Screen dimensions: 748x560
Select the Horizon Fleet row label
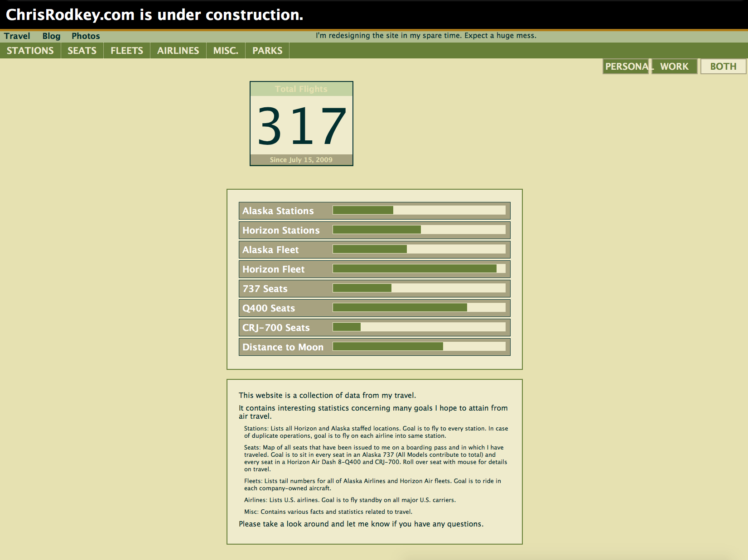[x=274, y=269]
